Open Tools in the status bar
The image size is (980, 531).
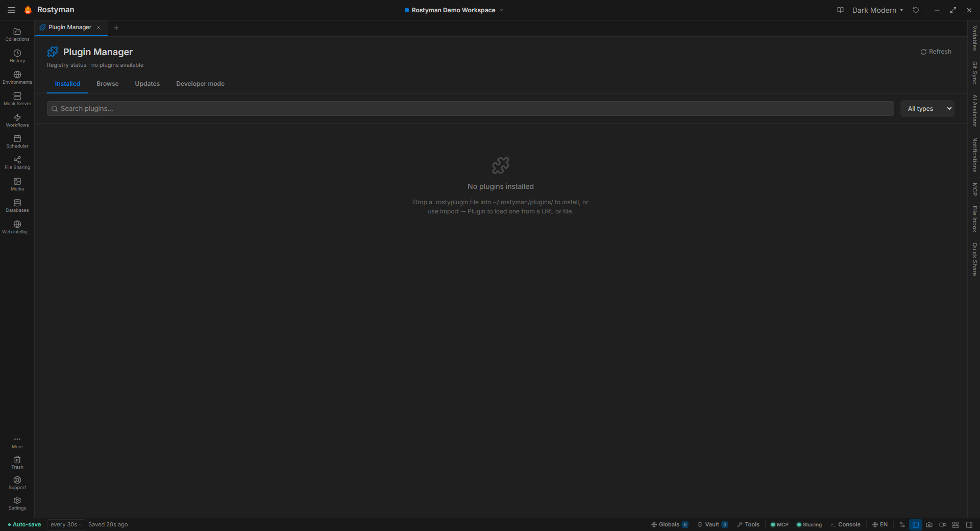(x=748, y=524)
